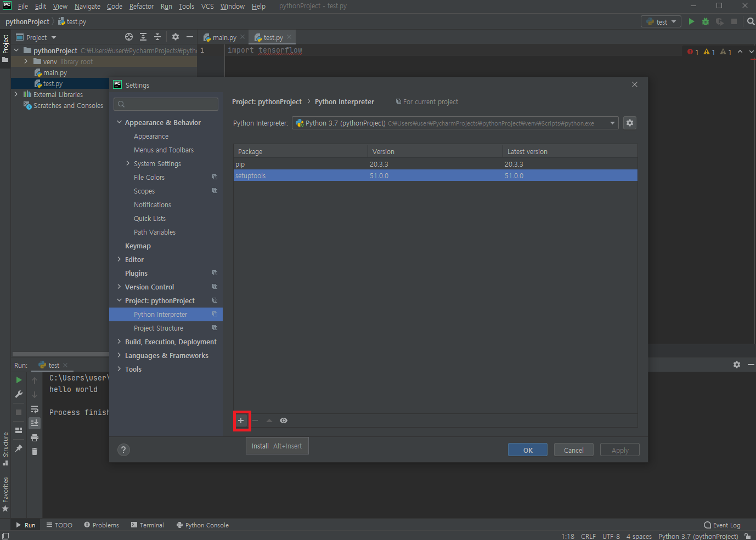Screen dimensions: 756x540
Task: Click the install package plus icon
Action: point(241,420)
